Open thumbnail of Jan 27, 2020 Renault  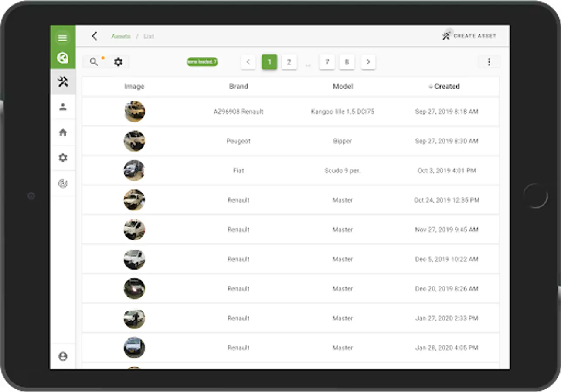[x=134, y=318]
